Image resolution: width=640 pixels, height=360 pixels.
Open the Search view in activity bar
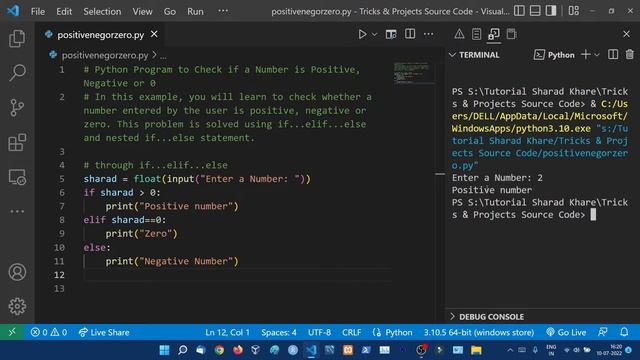[17, 73]
